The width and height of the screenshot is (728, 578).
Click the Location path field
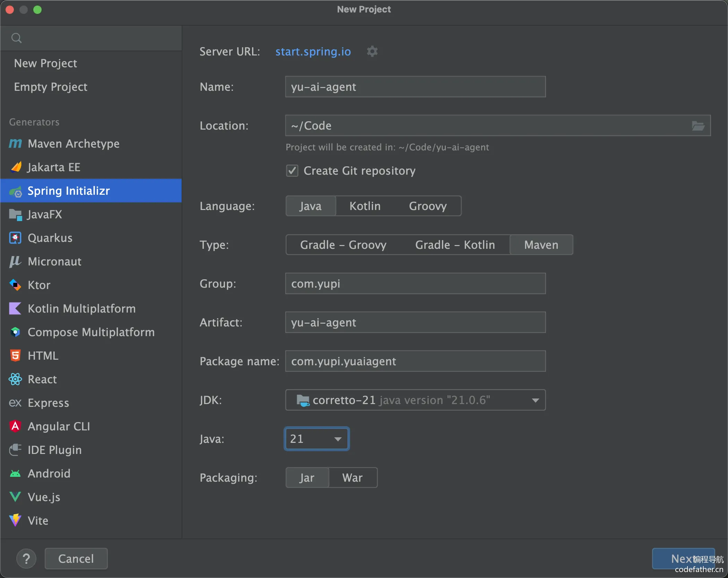498,126
